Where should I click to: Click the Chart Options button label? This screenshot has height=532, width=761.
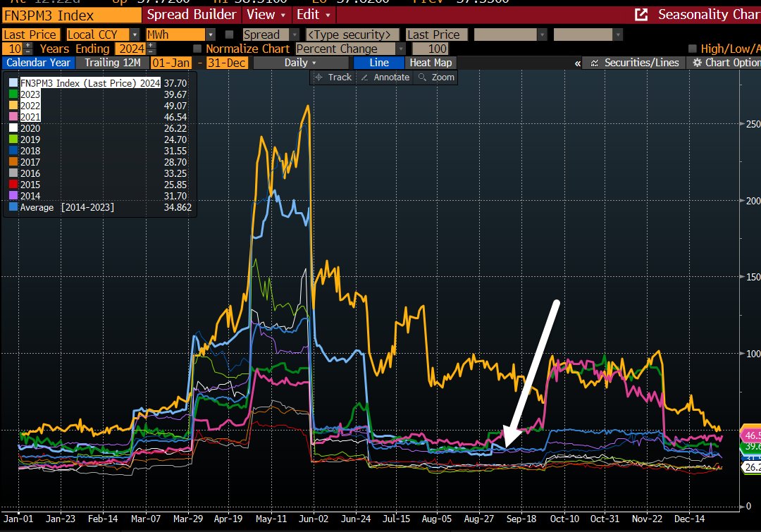[732, 63]
